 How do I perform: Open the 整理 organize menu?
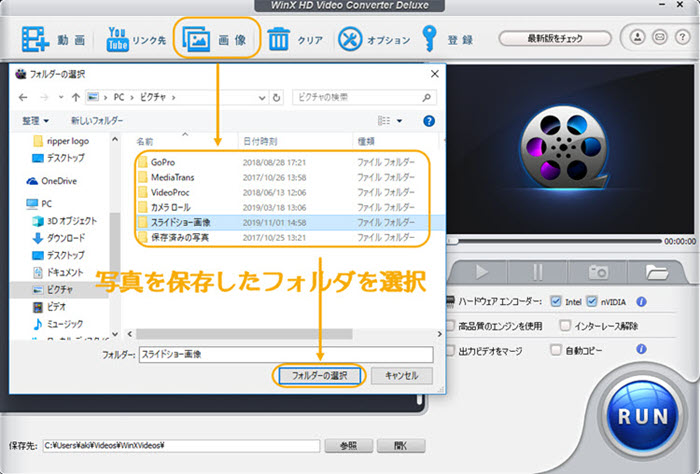click(36, 121)
